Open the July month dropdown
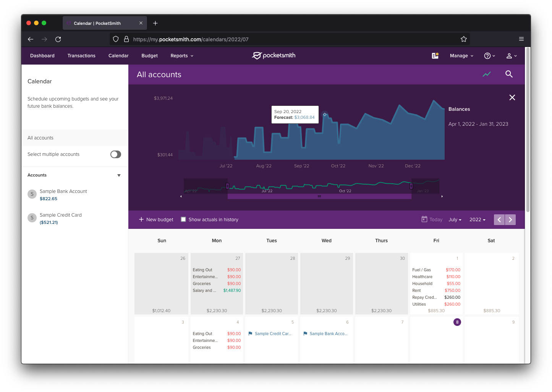This screenshot has height=392, width=552. [455, 220]
